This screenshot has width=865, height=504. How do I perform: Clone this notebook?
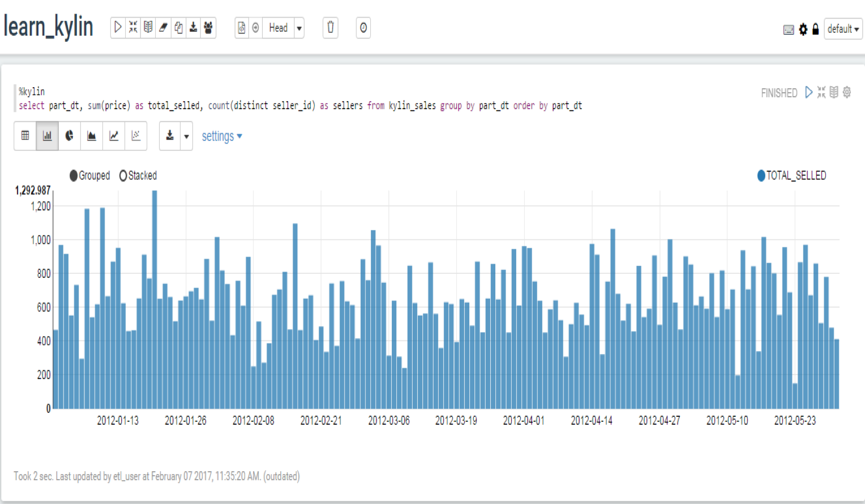tap(178, 28)
